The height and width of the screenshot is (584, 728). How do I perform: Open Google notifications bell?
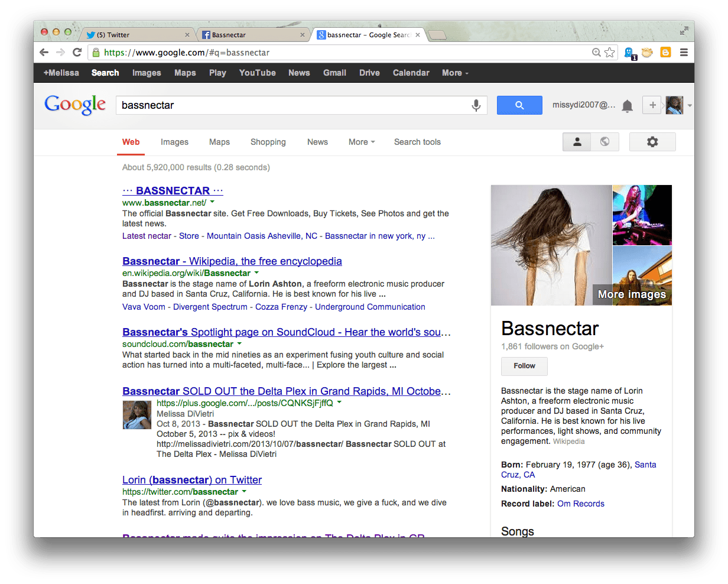627,106
